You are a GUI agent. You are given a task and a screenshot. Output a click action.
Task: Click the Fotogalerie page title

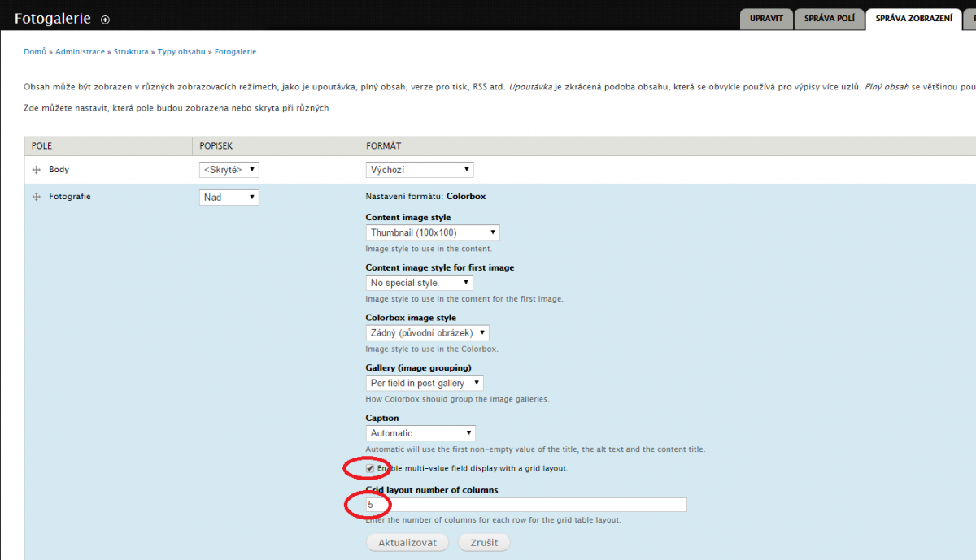click(52, 18)
